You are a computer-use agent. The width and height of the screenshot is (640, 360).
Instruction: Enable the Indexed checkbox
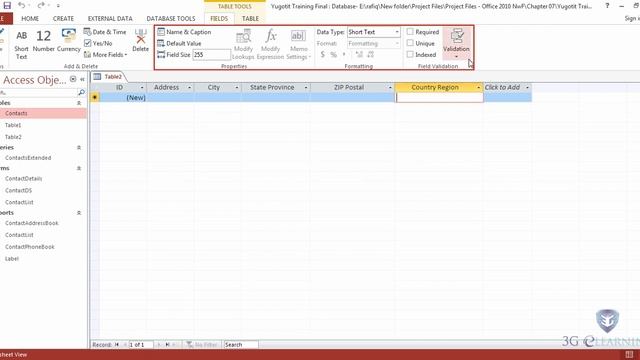pos(410,54)
